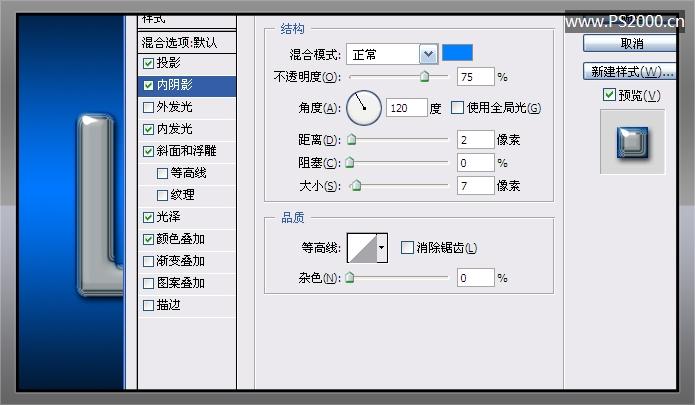Enable the 外发光 outer glow checkbox
The height and width of the screenshot is (405, 695).
coord(148,107)
